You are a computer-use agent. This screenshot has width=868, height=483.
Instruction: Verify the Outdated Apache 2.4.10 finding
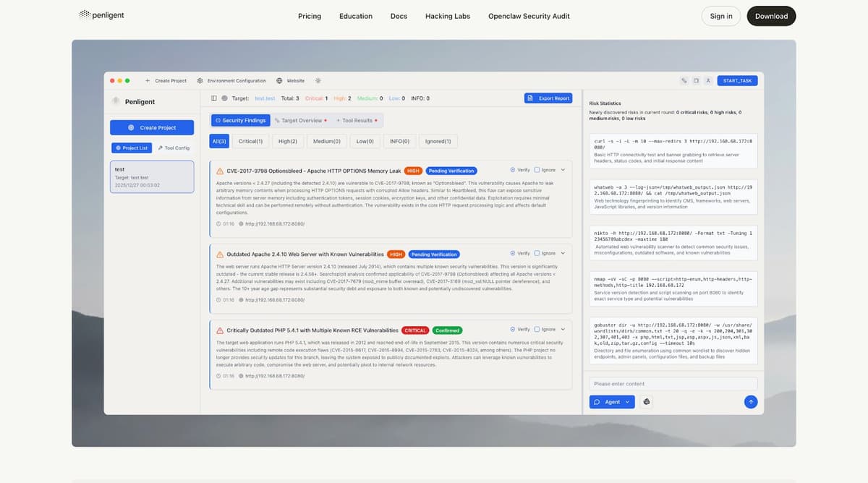click(x=520, y=254)
